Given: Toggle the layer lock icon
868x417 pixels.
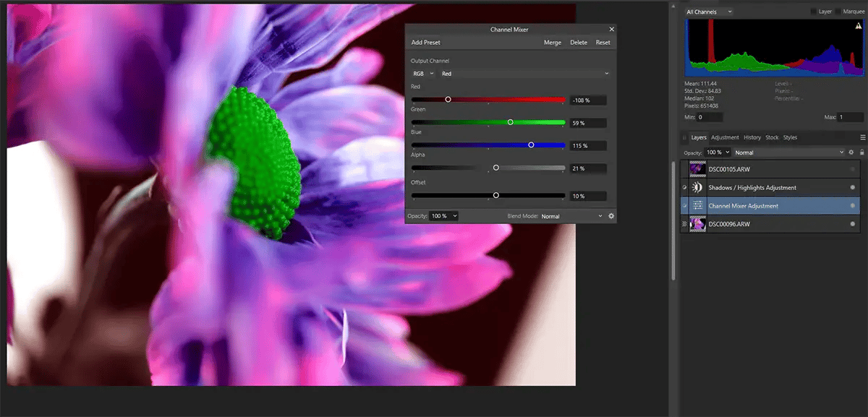Looking at the screenshot, I should click(861, 152).
